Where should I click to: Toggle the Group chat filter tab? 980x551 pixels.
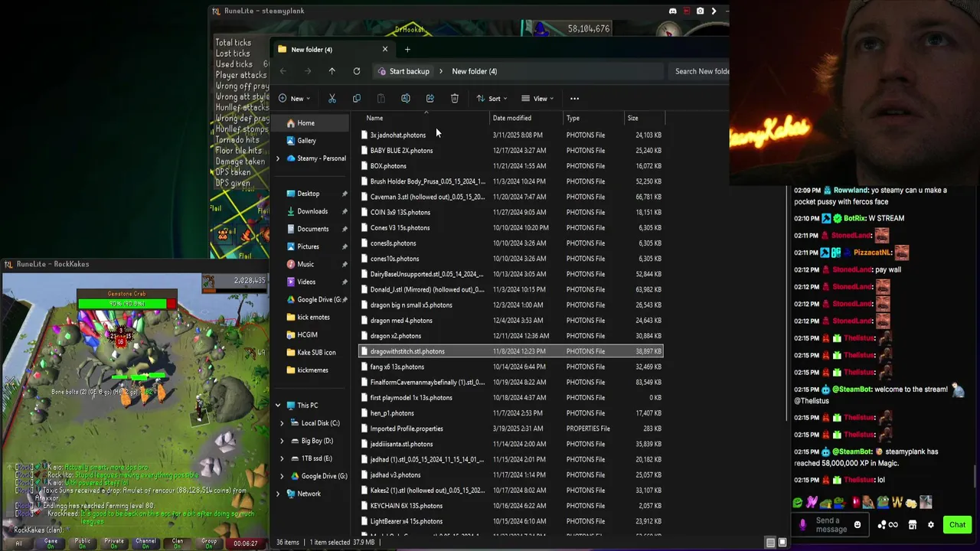(209, 543)
